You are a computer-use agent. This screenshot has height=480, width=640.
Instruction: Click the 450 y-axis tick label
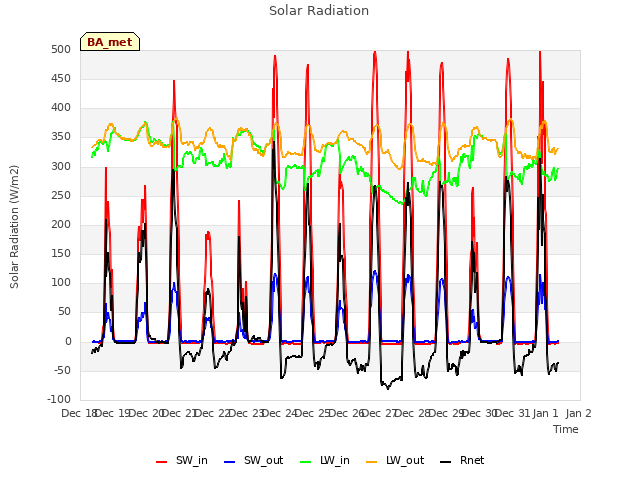[x=61, y=78]
